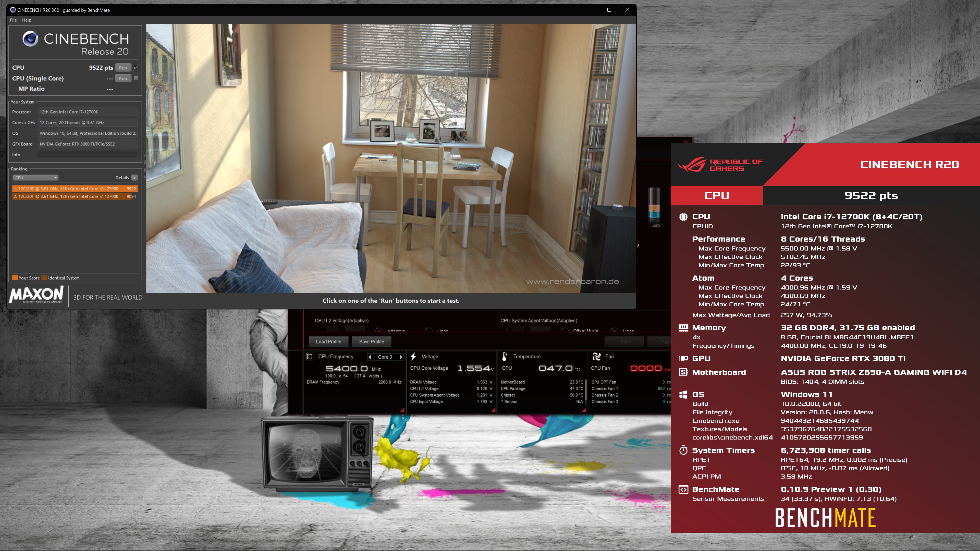Open the File menu
The image size is (980, 551).
point(13,20)
